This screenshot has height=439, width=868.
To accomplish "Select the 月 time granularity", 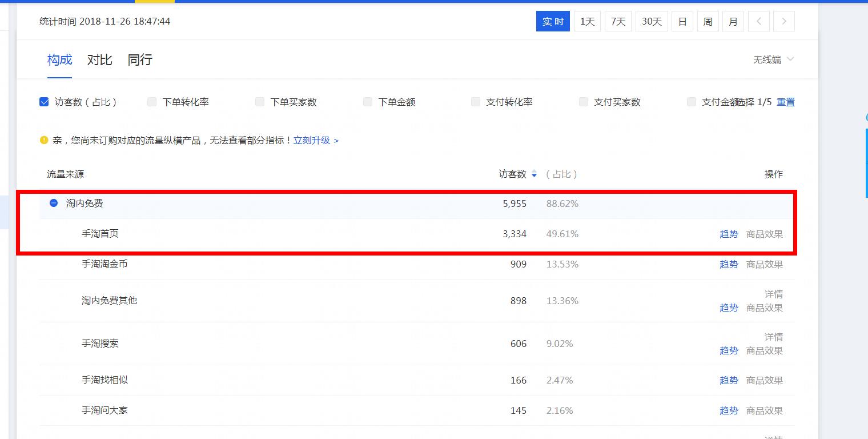I will click(733, 21).
